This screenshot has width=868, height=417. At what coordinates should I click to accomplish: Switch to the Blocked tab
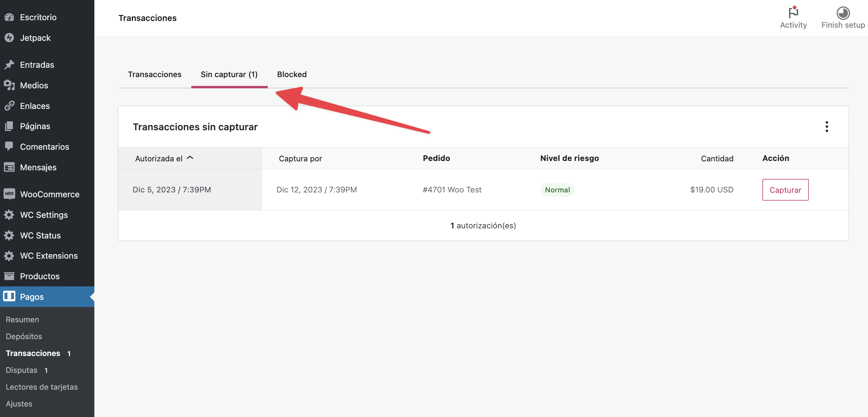(292, 74)
